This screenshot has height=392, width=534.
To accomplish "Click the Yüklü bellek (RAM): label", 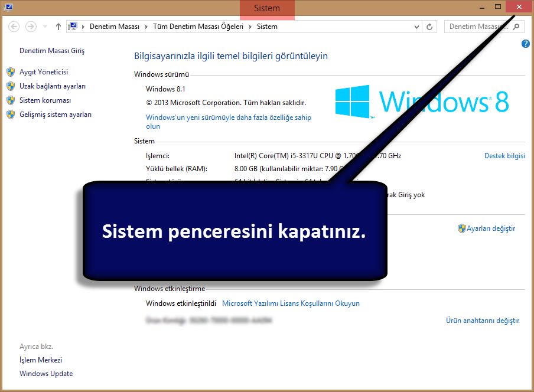I will pyautogui.click(x=177, y=169).
